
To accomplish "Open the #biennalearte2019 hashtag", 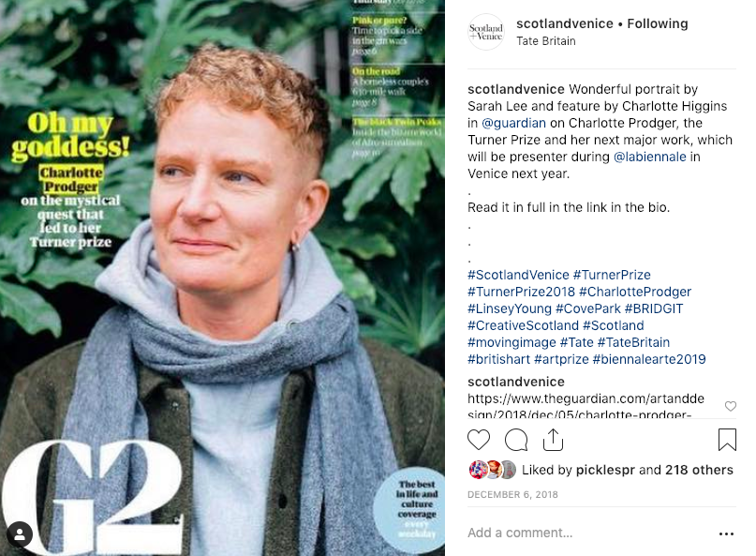I will point(649,359).
